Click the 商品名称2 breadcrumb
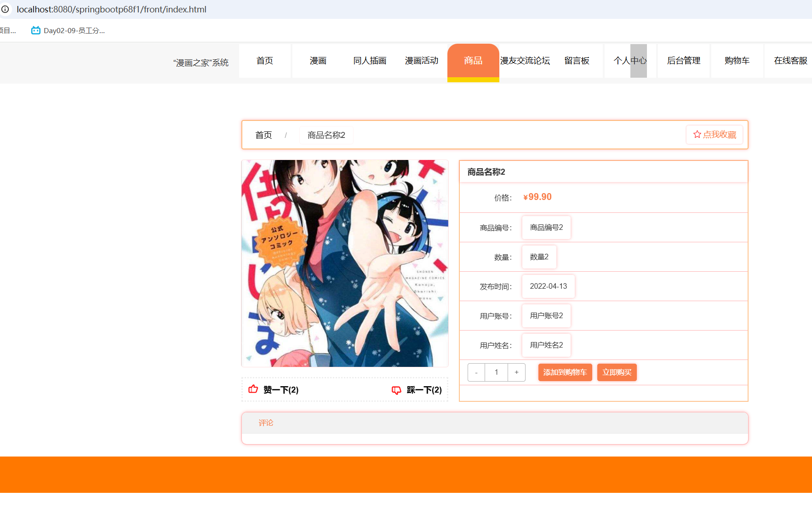This screenshot has height=531, width=812. [326, 135]
